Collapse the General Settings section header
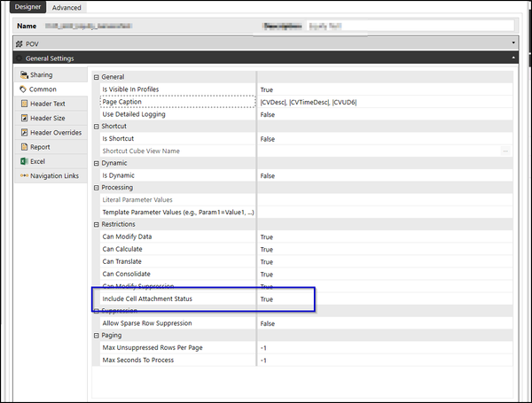The image size is (532, 403). [513, 58]
